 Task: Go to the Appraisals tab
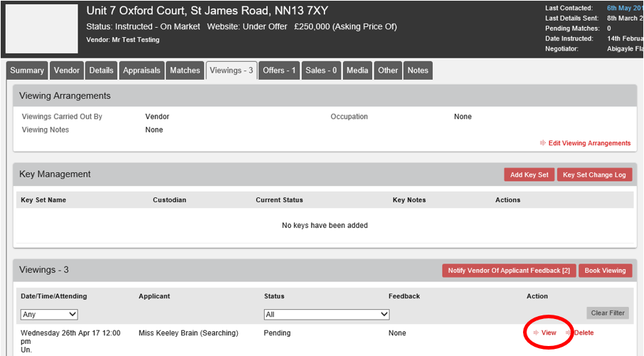(x=142, y=70)
